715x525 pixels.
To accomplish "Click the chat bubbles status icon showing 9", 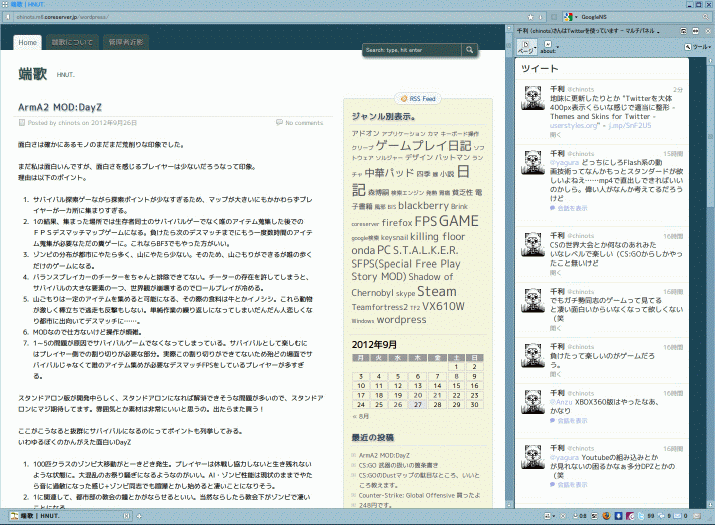I will [x=663, y=516].
